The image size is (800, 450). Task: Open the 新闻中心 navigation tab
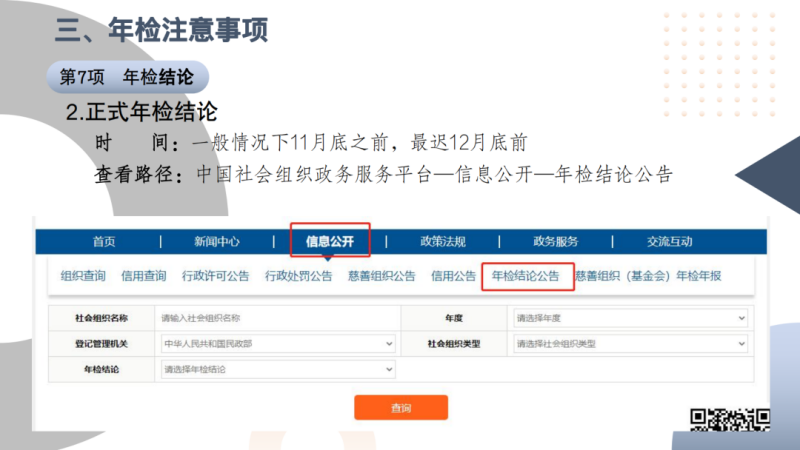tap(217, 242)
